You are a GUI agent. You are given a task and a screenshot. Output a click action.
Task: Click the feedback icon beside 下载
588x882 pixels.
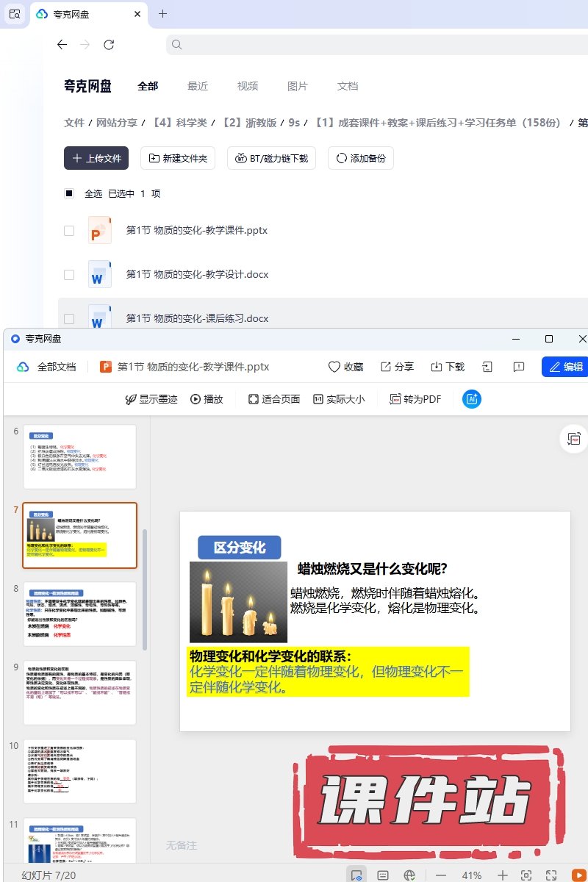[x=519, y=367]
